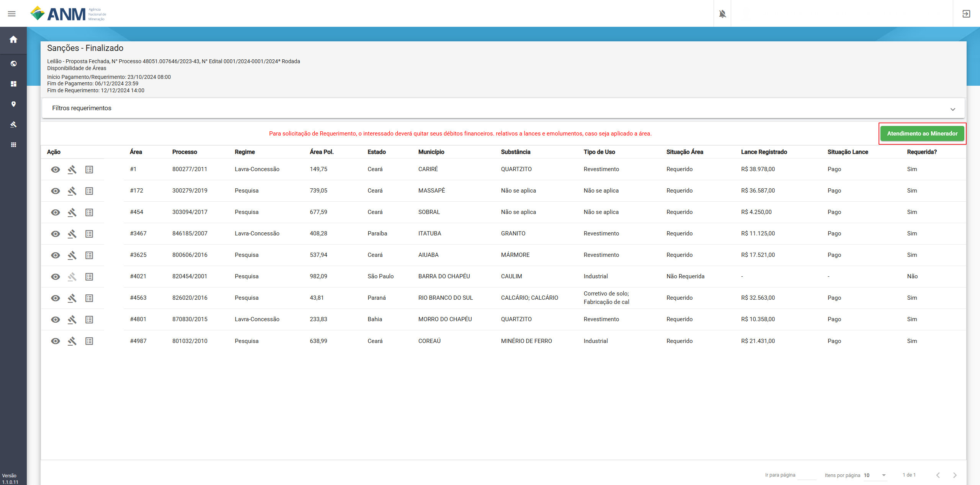
Task: Click the Não Requerida status cell
Action: (x=685, y=276)
